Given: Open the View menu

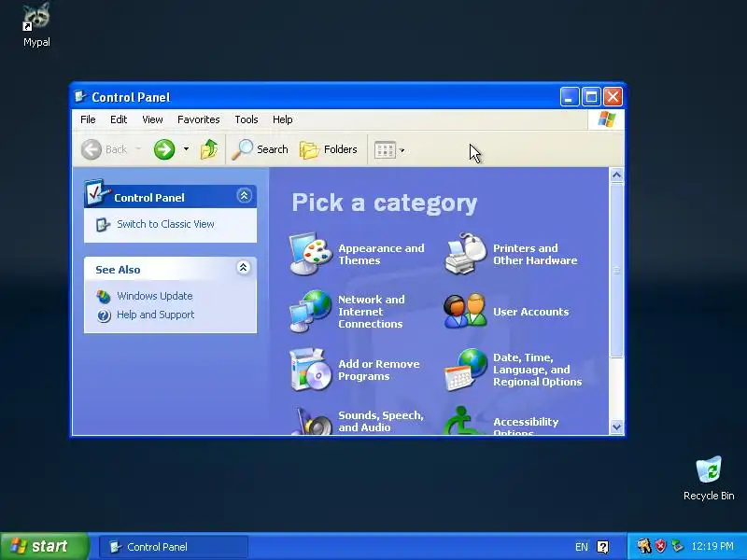Looking at the screenshot, I should [x=152, y=119].
